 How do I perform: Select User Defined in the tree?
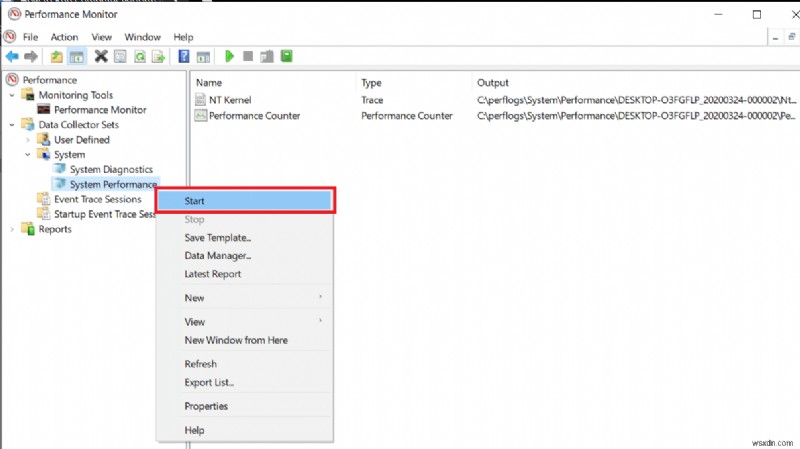coord(82,139)
